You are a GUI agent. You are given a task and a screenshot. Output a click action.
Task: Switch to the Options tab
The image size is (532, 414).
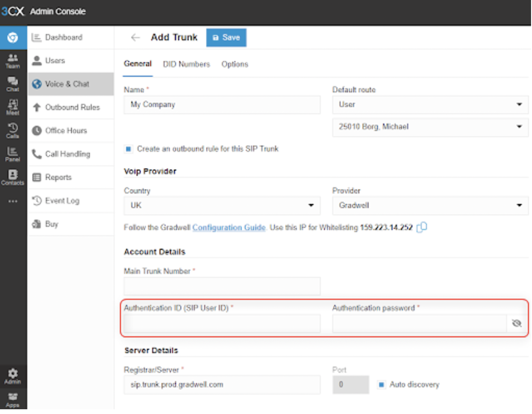pos(235,64)
